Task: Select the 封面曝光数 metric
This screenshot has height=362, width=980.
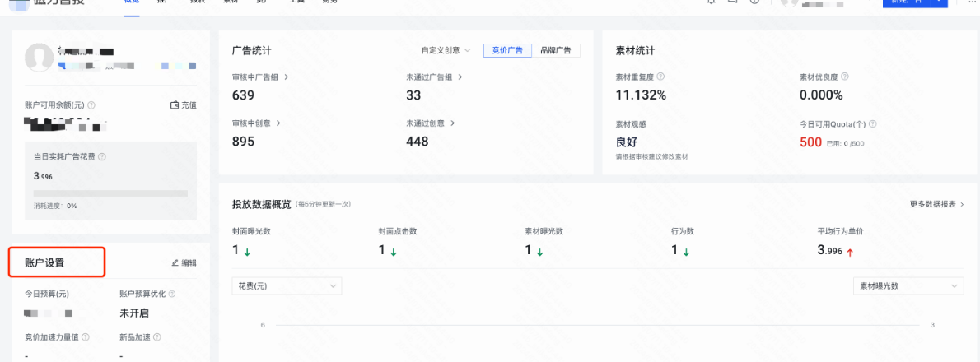Action: click(x=251, y=231)
